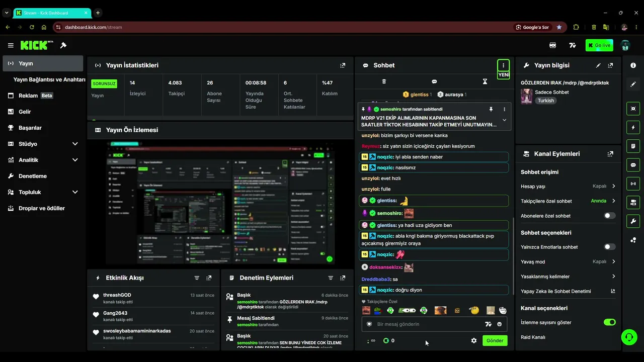Open the Başarılar page
This screenshot has width=644, height=362.
43,128
